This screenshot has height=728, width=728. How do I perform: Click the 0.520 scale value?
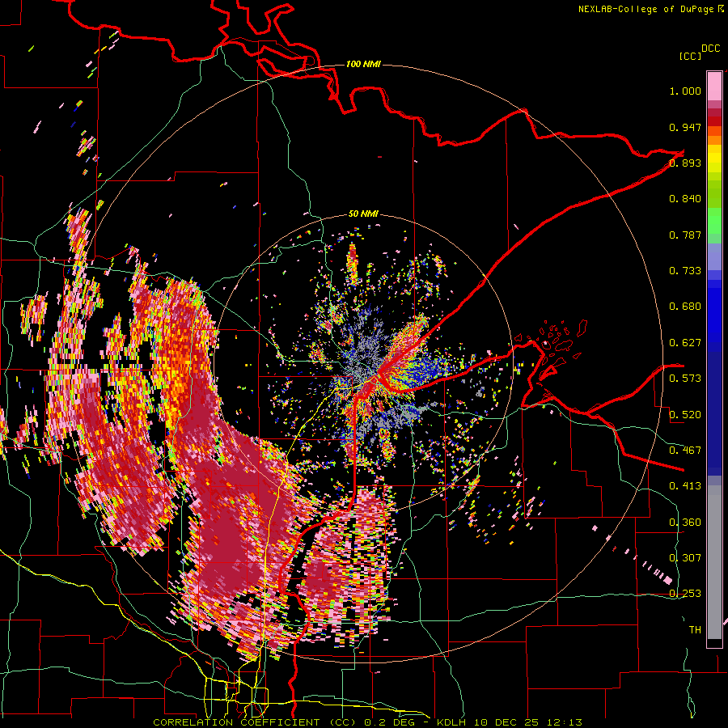pyautogui.click(x=685, y=415)
